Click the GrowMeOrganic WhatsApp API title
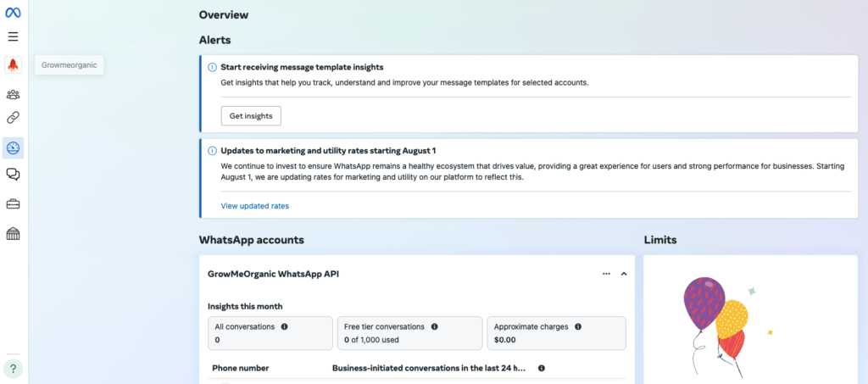 pos(274,274)
